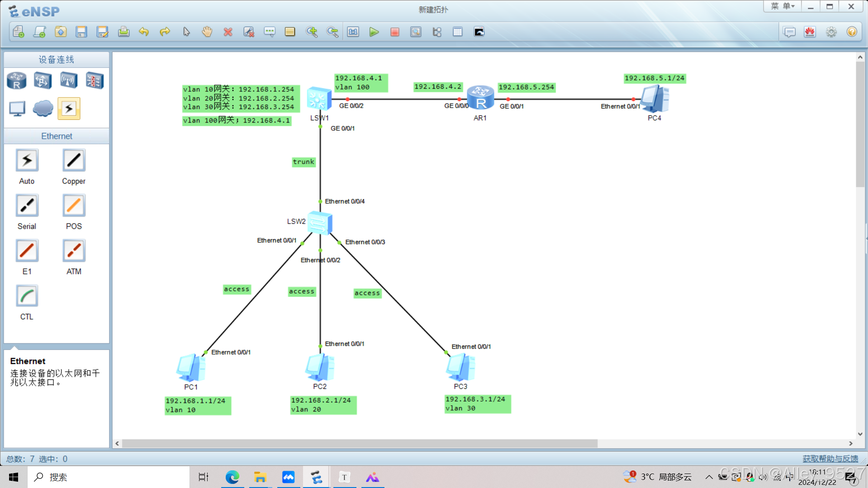This screenshot has width=868, height=488.
Task: Click the vlan 100网关 note
Action: pyautogui.click(x=237, y=120)
